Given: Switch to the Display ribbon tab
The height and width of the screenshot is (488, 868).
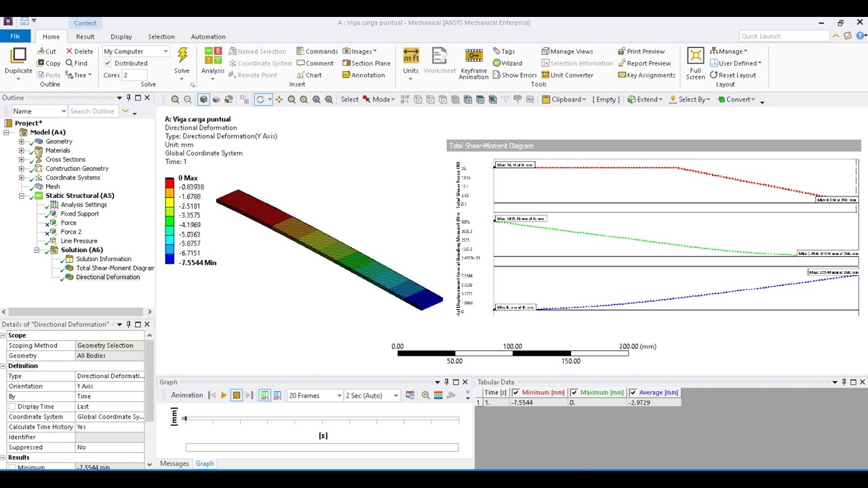Looking at the screenshot, I should pyautogui.click(x=121, y=37).
